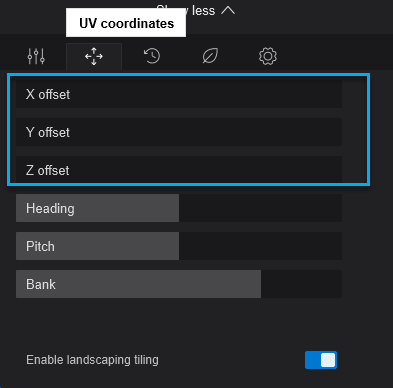Screen dimensions: 393x388
Task: Open the history clock tab icon
Action: pyautogui.click(x=152, y=56)
